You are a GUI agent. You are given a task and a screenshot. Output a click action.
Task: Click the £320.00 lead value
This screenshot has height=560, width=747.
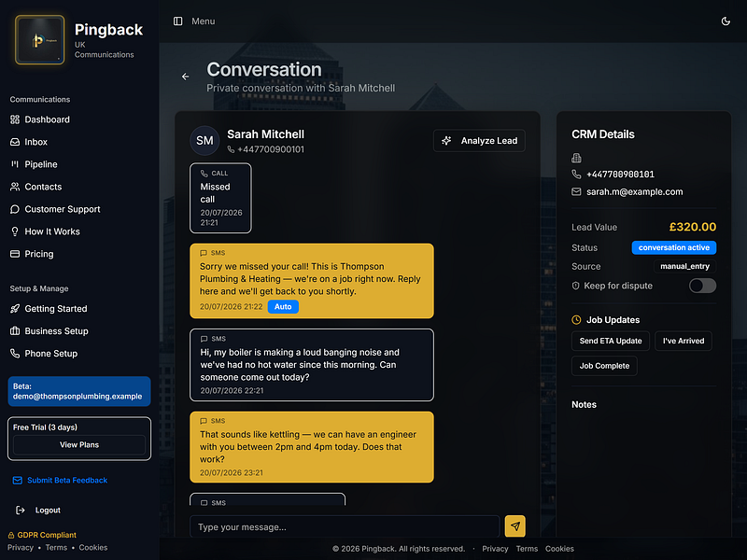coord(692,227)
